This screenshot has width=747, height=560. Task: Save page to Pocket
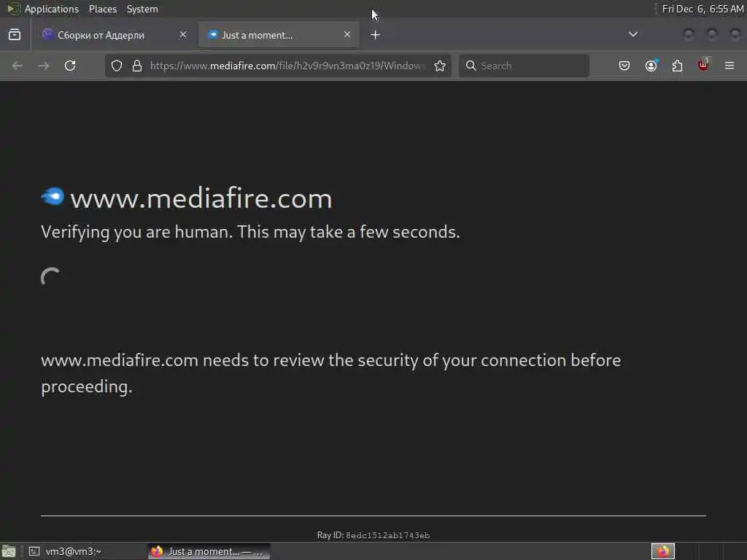coord(624,66)
